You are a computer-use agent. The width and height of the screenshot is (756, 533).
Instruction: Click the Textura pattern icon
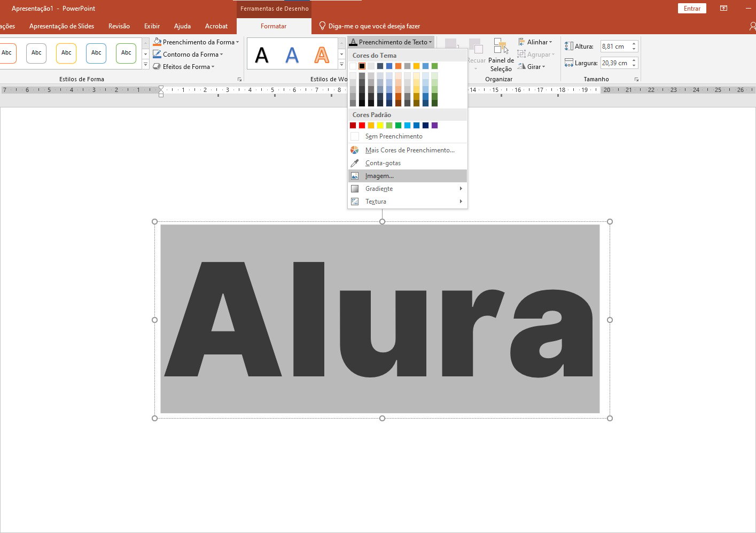355,202
